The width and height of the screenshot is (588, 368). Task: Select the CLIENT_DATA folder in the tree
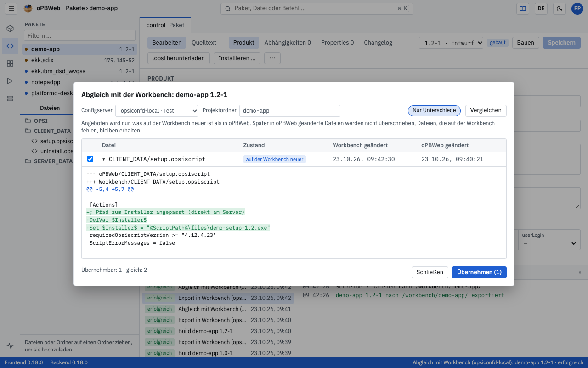[x=52, y=131]
